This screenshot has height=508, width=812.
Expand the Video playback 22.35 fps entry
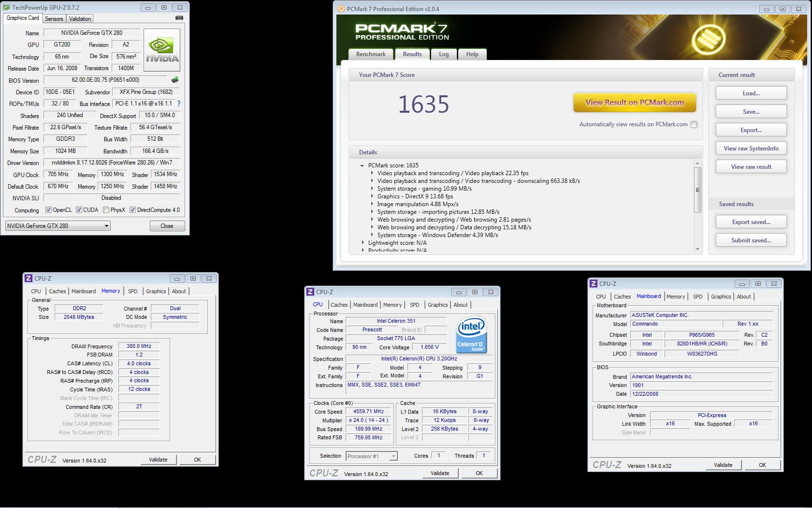pyautogui.click(x=372, y=173)
